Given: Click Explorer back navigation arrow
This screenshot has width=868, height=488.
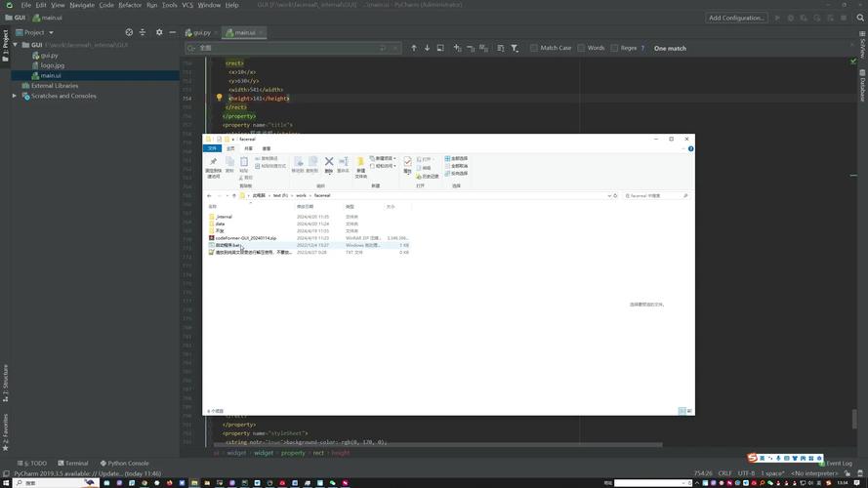Looking at the screenshot, I should (209, 196).
